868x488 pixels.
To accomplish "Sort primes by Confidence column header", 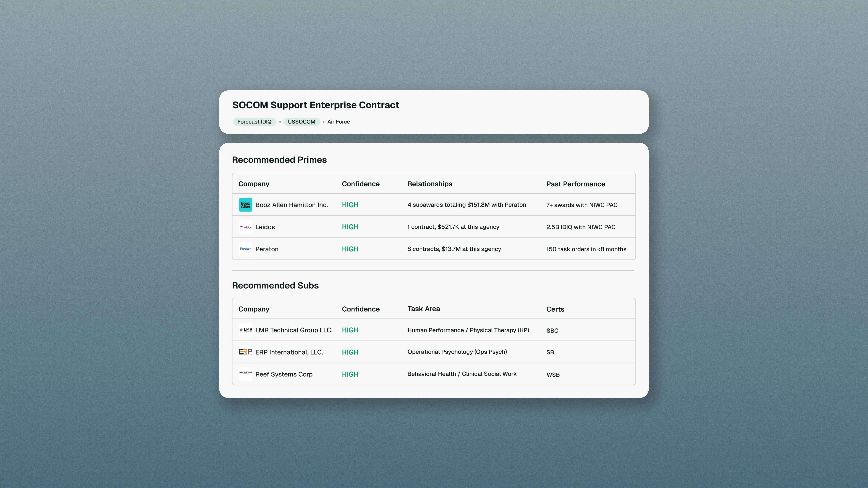I will coord(361,184).
